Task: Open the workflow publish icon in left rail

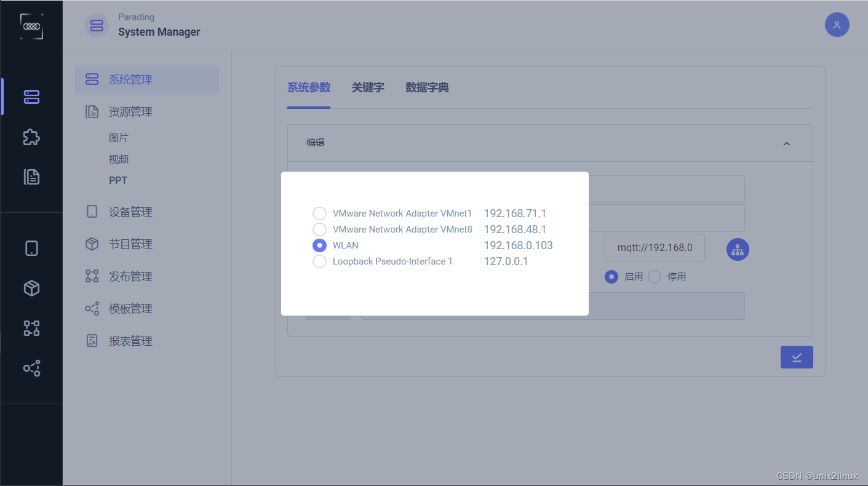Action: pos(31,328)
